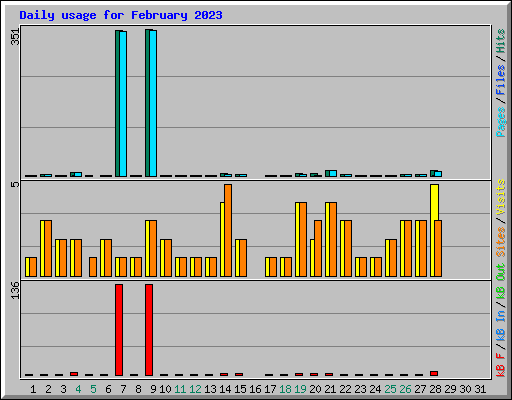Image resolution: width=512 pixels, height=400 pixels.
Task: Click the tall cyan hits bar for day 7
Action: pyautogui.click(x=123, y=104)
